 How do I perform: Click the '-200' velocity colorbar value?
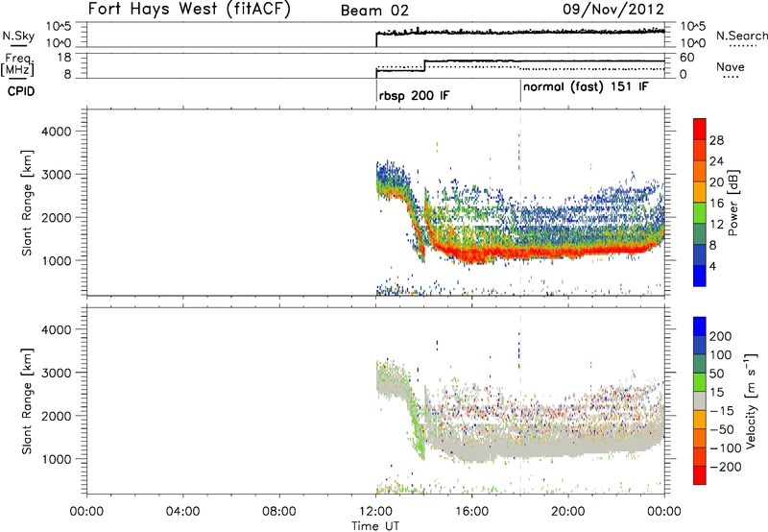(726, 467)
